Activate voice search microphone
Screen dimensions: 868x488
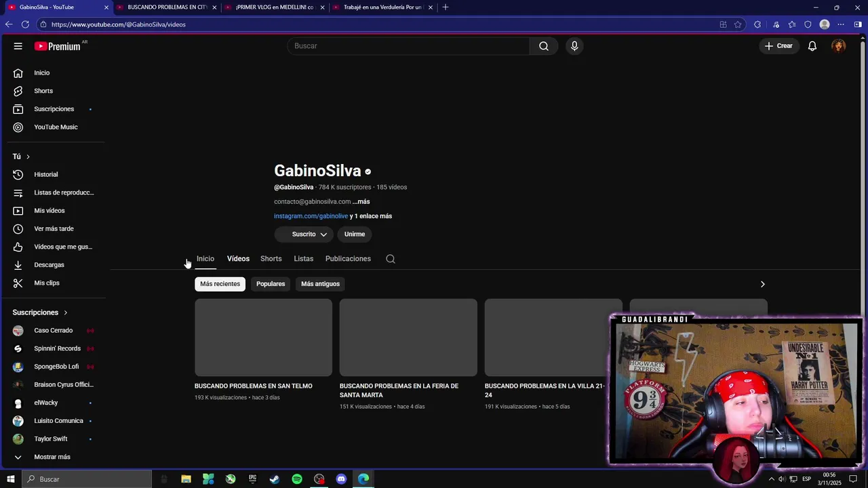pyautogui.click(x=574, y=46)
